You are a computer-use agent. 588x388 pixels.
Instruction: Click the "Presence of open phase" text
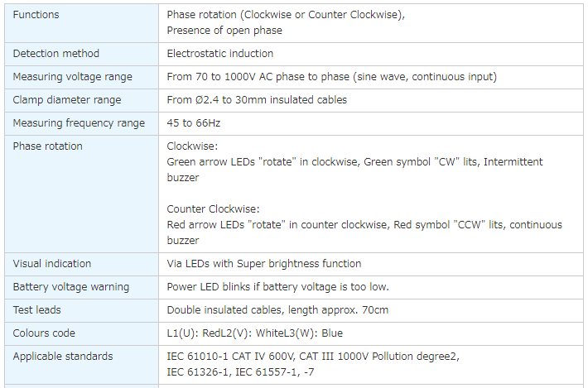pos(224,31)
